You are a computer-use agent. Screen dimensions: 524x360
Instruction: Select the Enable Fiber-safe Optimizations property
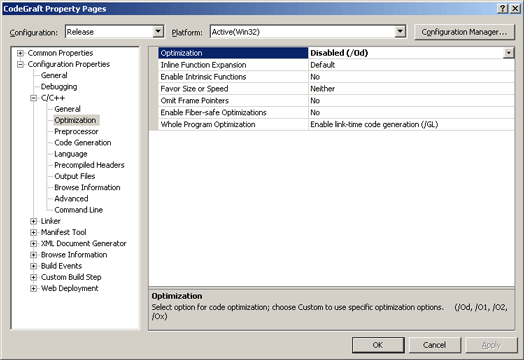click(x=233, y=113)
